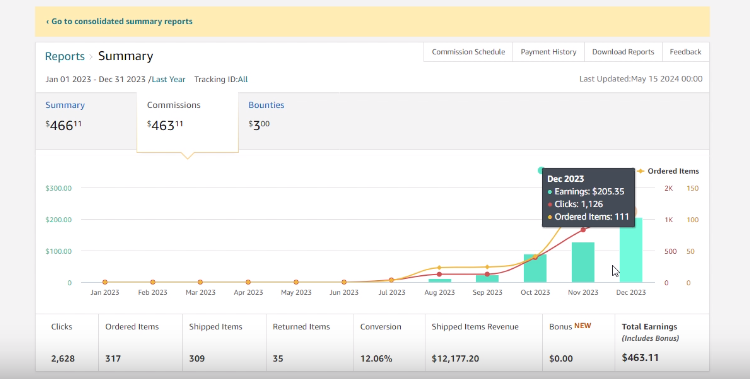Viewport: 750px width, 379px height.
Task: Open the Feedback button
Action: tap(685, 52)
